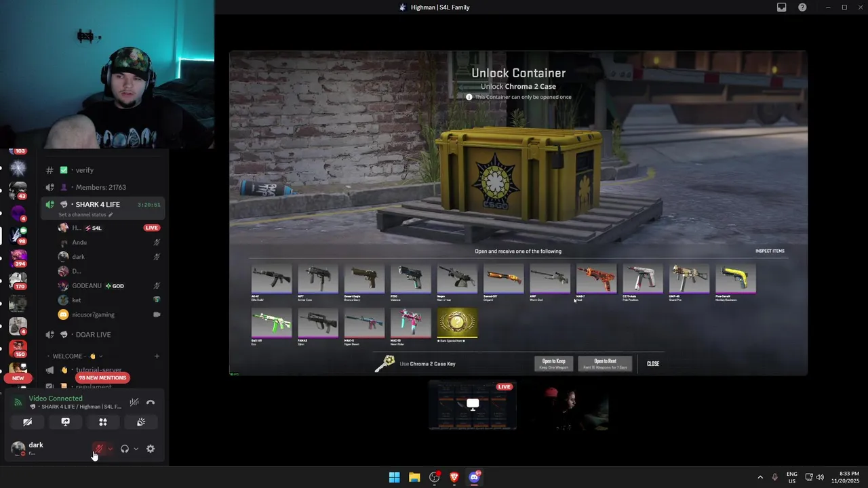Open the Discord Help icon

pyautogui.click(x=802, y=7)
